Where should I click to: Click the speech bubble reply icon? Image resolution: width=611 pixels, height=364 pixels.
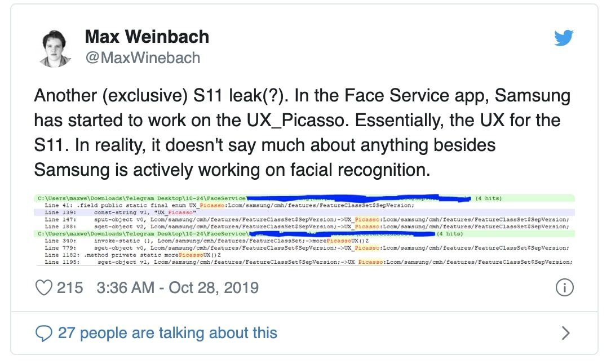tap(44, 333)
